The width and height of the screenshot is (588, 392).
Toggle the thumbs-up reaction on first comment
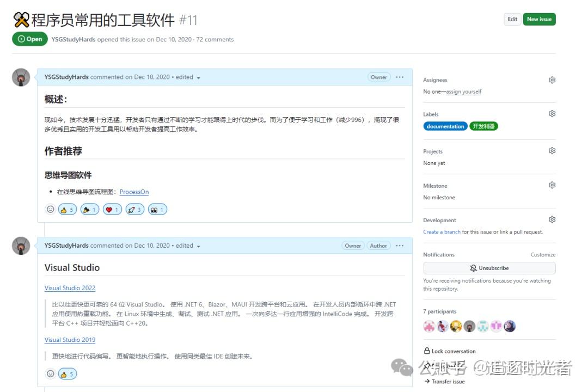(x=67, y=209)
